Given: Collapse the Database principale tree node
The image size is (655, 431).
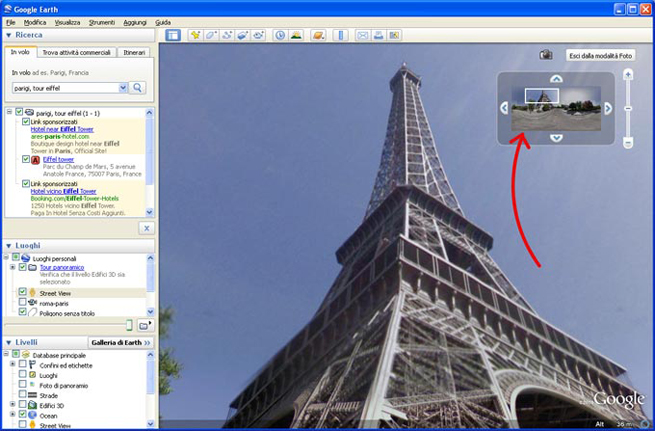Looking at the screenshot, I should [x=6, y=354].
